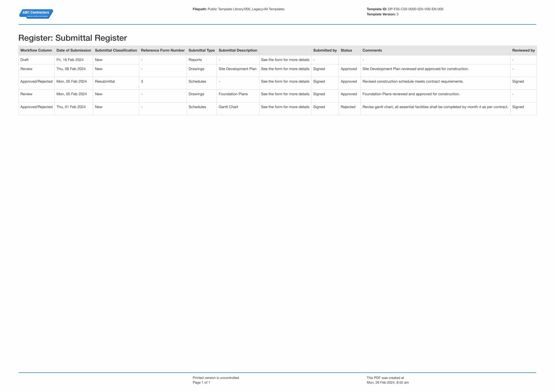This screenshot has width=555, height=392.
Task: Click the Status column header
Action: coord(347,50)
